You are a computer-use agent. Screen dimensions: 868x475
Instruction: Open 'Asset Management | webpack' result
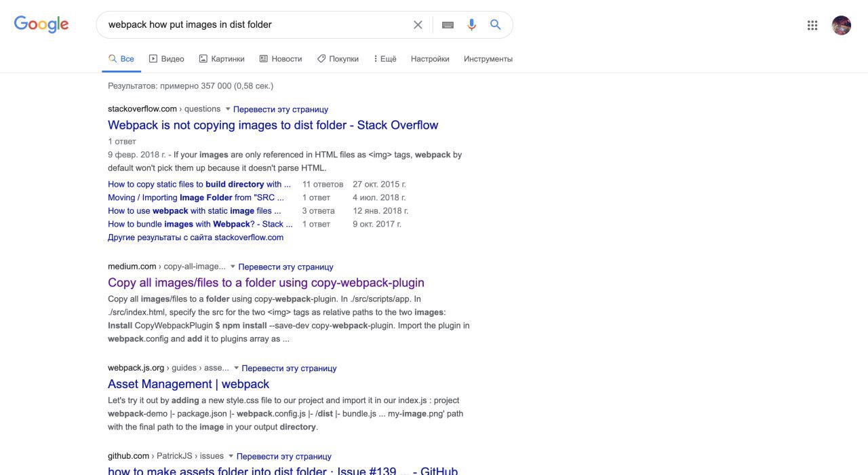coord(189,384)
